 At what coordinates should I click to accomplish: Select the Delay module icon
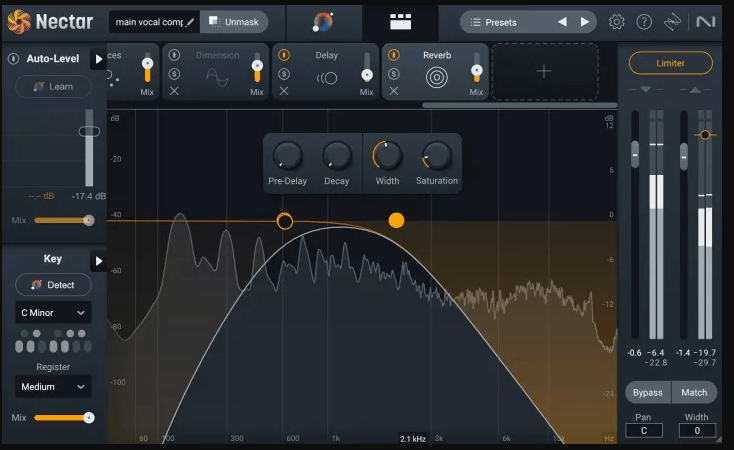coord(327,78)
